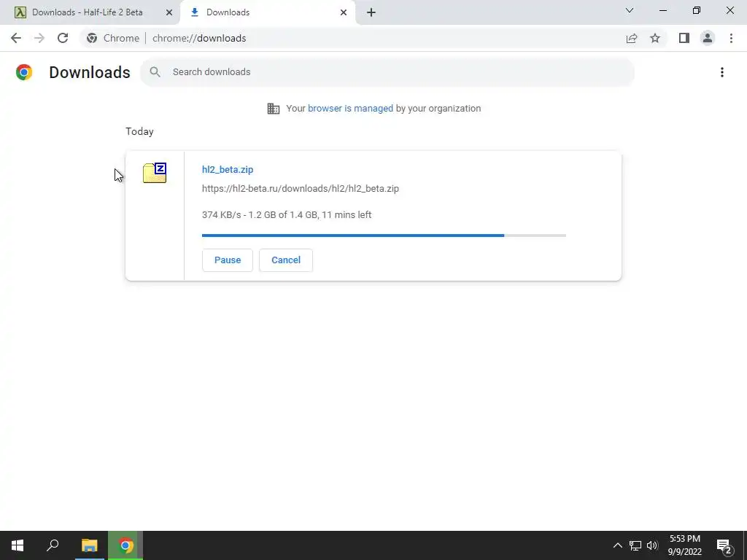Open the tab search chevron
The image size is (747, 560).
(x=630, y=10)
